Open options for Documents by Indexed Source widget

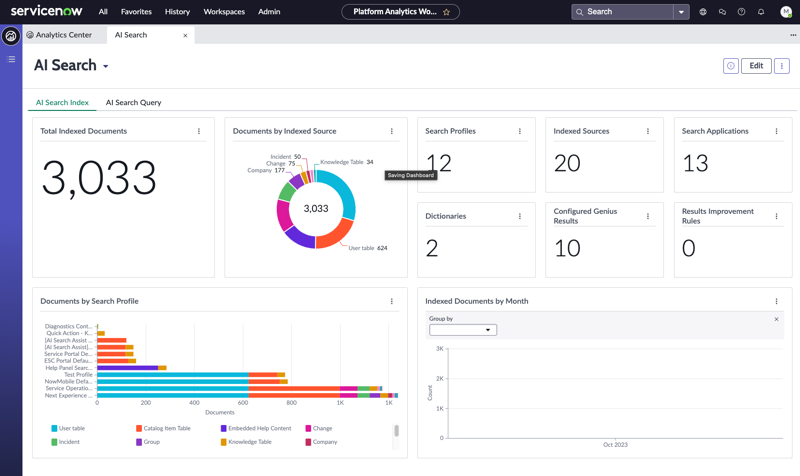392,131
